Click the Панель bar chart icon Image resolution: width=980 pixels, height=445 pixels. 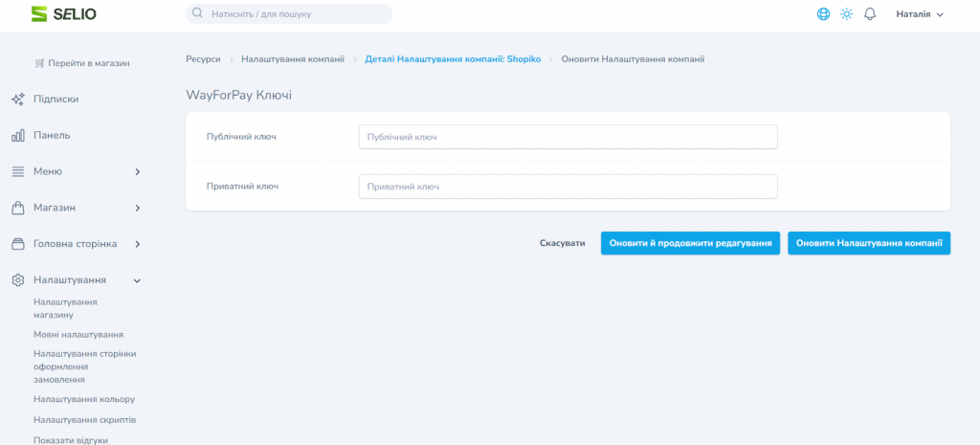17,136
